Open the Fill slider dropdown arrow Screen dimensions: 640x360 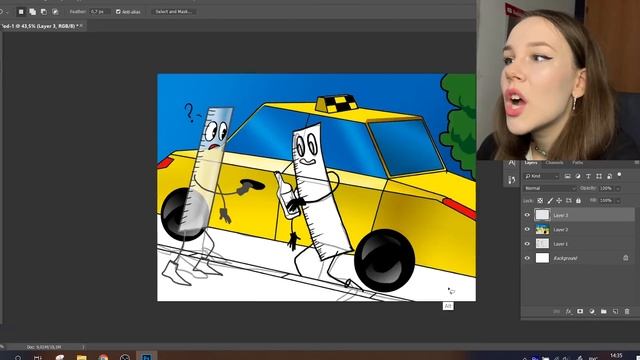coord(618,201)
